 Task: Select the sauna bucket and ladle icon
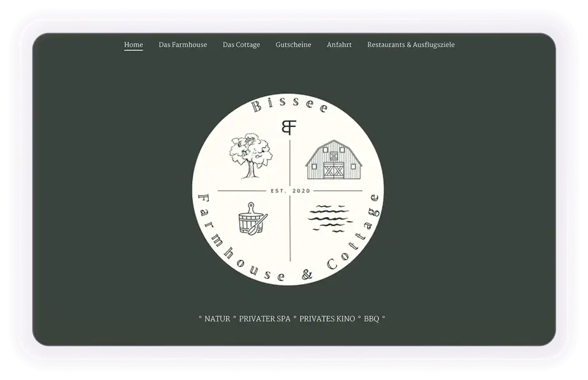252,219
